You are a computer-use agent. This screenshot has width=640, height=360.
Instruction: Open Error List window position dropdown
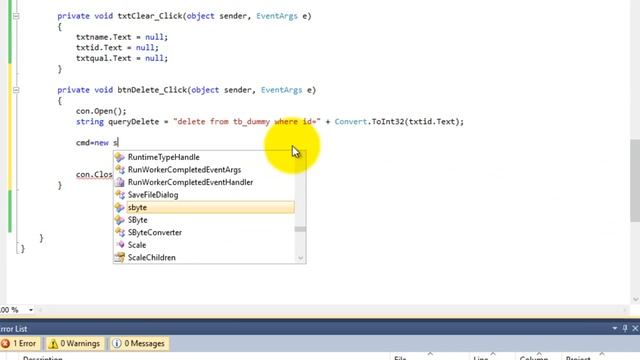tap(615, 328)
